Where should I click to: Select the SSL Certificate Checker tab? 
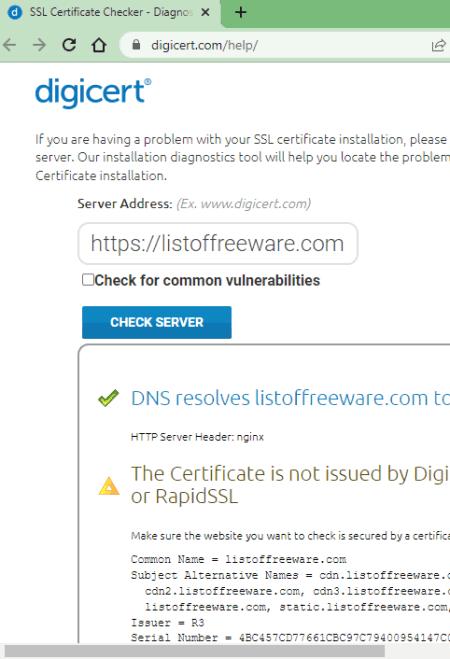click(111, 12)
